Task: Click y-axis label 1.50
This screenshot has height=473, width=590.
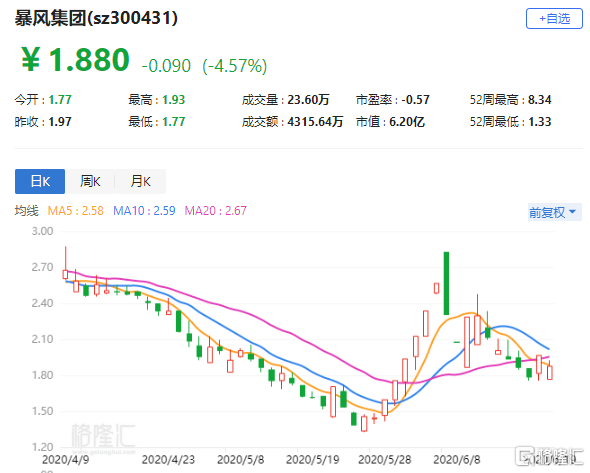Action: [x=42, y=411]
